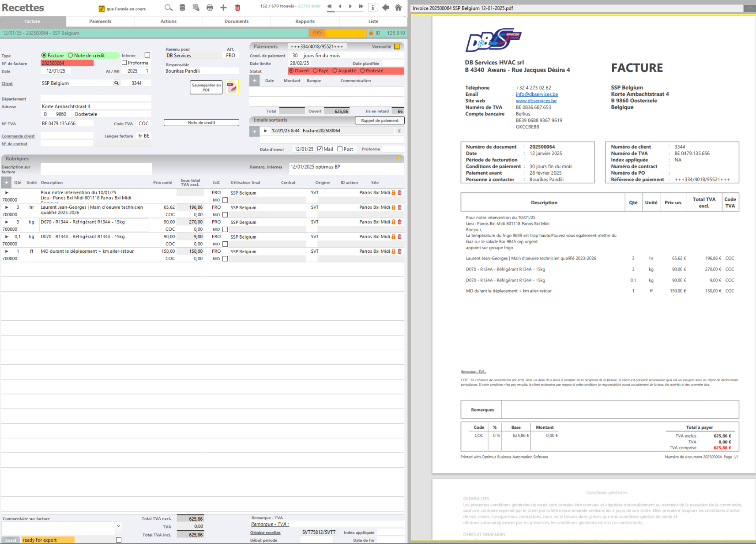
Task: Delete the Pour notre intervention line
Action: [x=400, y=193]
